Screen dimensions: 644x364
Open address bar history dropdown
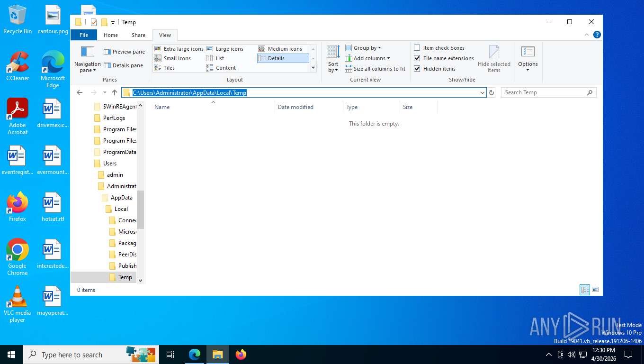[x=482, y=93]
